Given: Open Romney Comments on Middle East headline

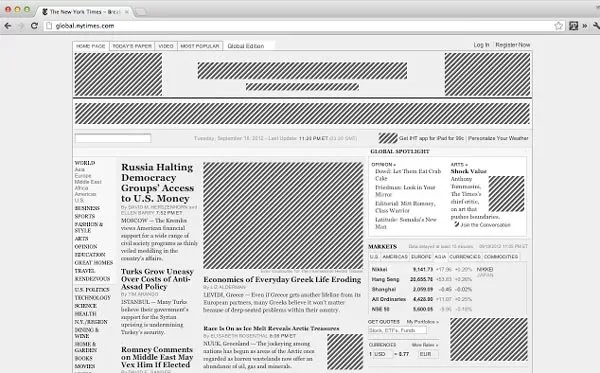Looking at the screenshot, I should coord(157,357).
